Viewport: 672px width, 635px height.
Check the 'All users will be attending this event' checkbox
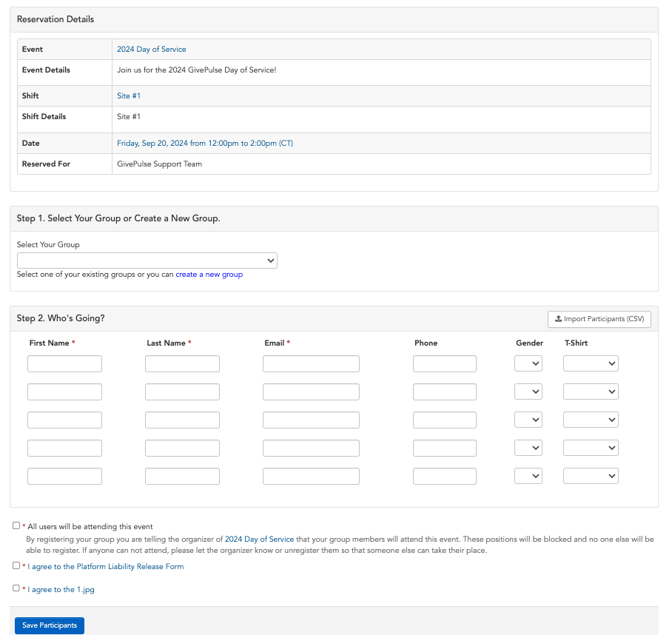(x=16, y=525)
